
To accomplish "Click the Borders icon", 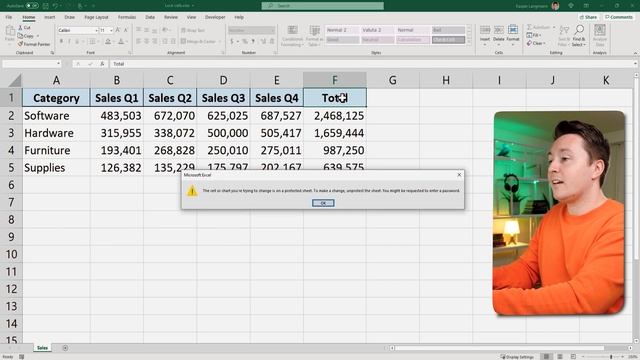I will coord(92,41).
